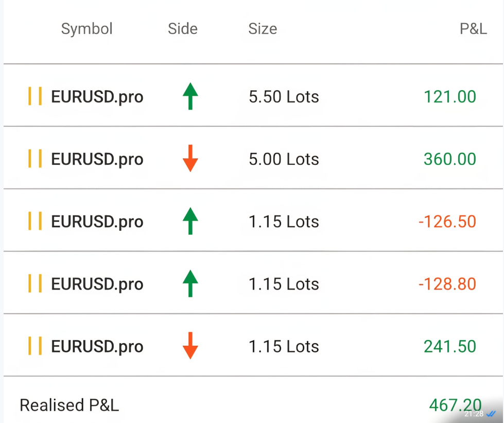Click the 360.00 profit value
504x423 pixels.
[449, 159]
